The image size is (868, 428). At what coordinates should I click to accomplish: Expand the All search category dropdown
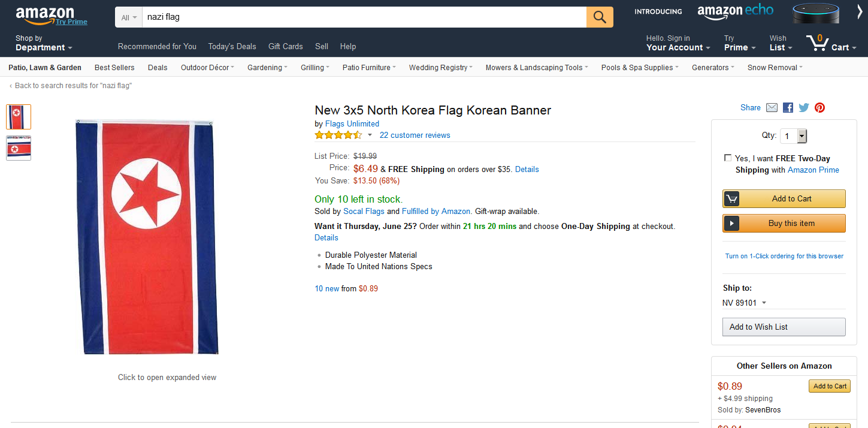click(129, 17)
